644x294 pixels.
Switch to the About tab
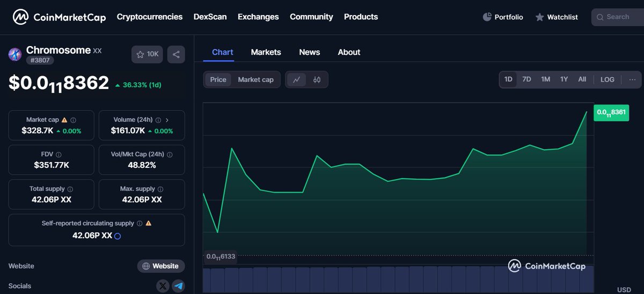(349, 52)
